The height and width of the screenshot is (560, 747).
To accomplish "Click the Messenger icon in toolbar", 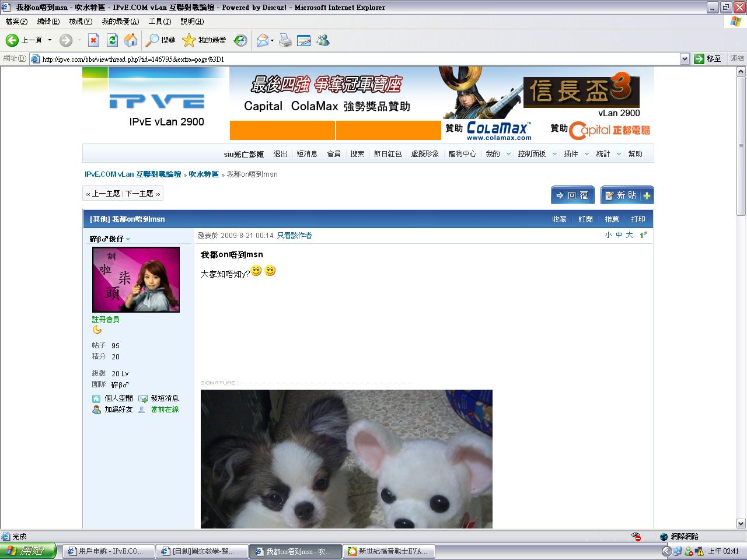I will pyautogui.click(x=323, y=40).
